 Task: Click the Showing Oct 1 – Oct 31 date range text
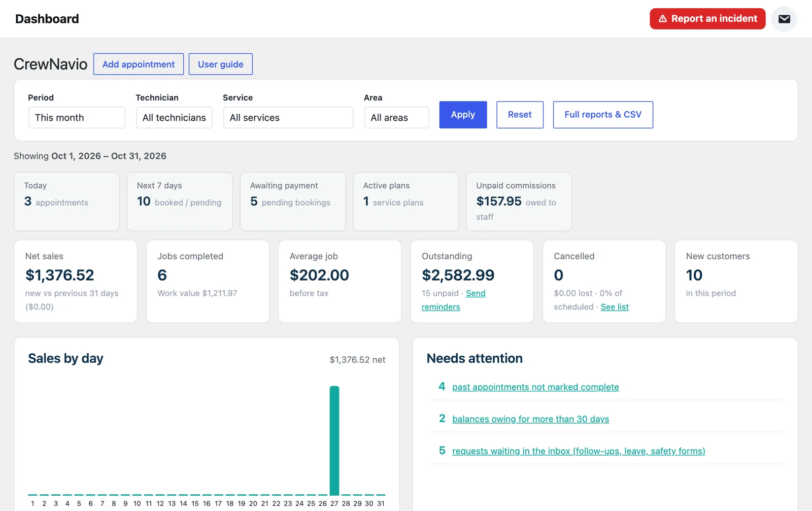tap(90, 156)
